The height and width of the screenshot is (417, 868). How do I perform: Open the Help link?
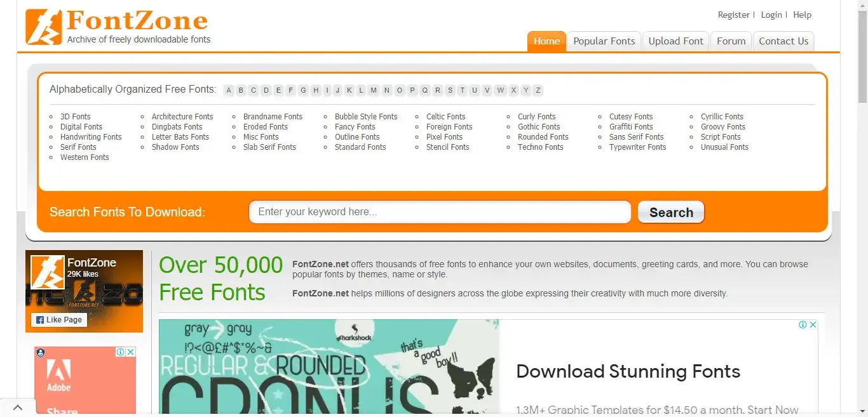[x=802, y=15]
